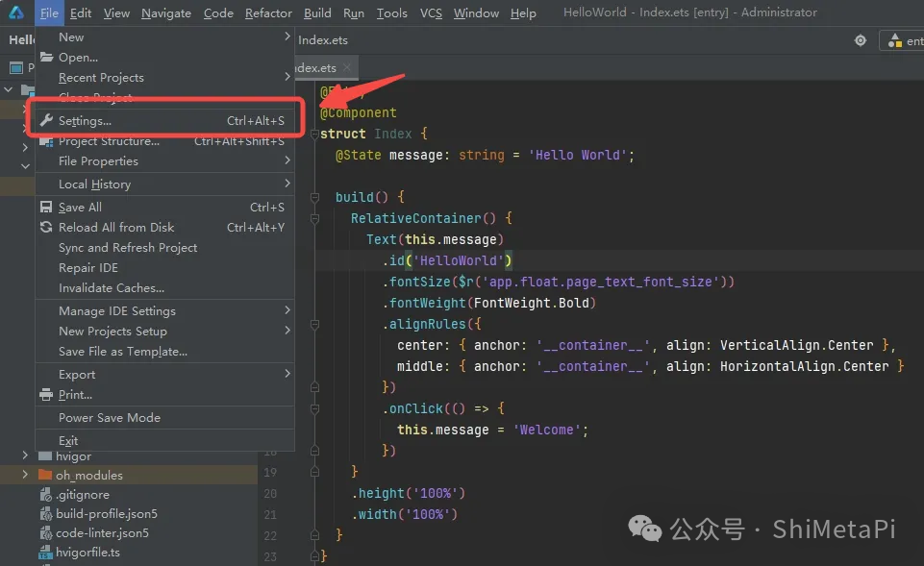Click the open folder icon beside Open
Screen dimensions: 924x566
point(46,58)
